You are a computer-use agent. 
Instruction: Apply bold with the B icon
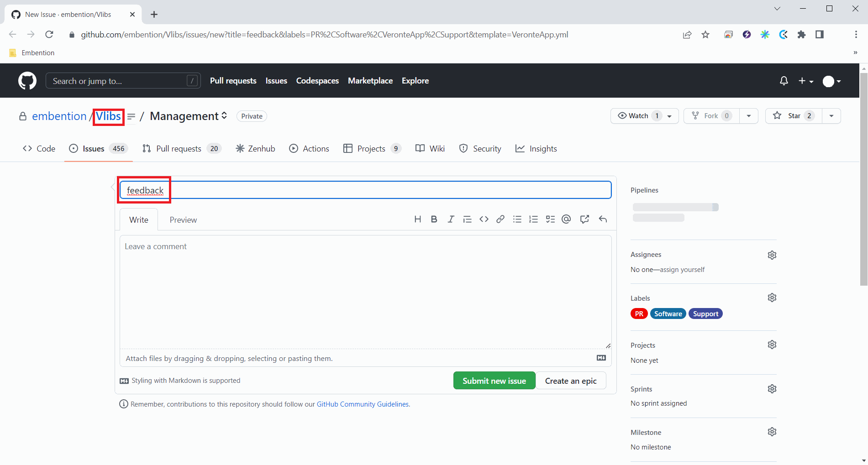tap(434, 219)
